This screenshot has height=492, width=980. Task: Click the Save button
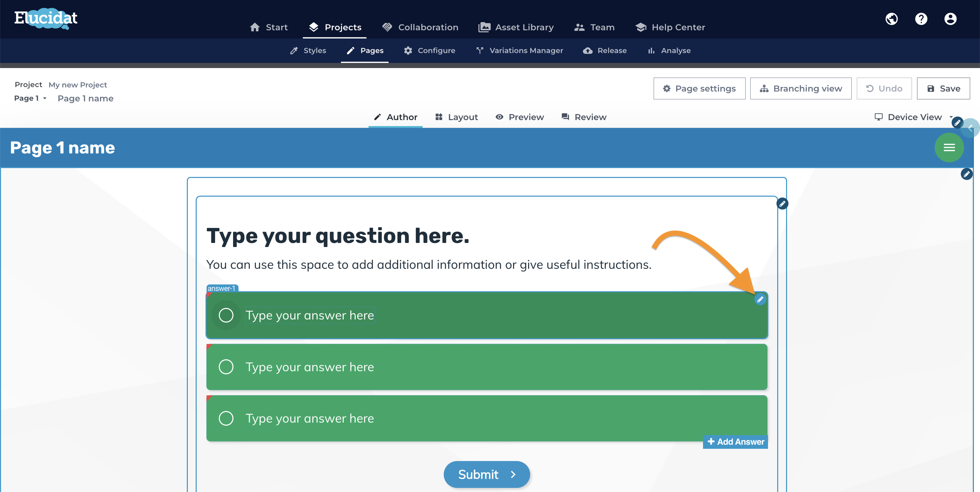pyautogui.click(x=943, y=89)
